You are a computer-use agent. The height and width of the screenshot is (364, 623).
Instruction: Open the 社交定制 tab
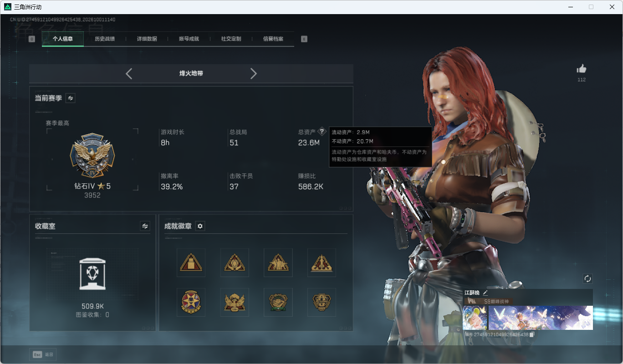pyautogui.click(x=231, y=39)
